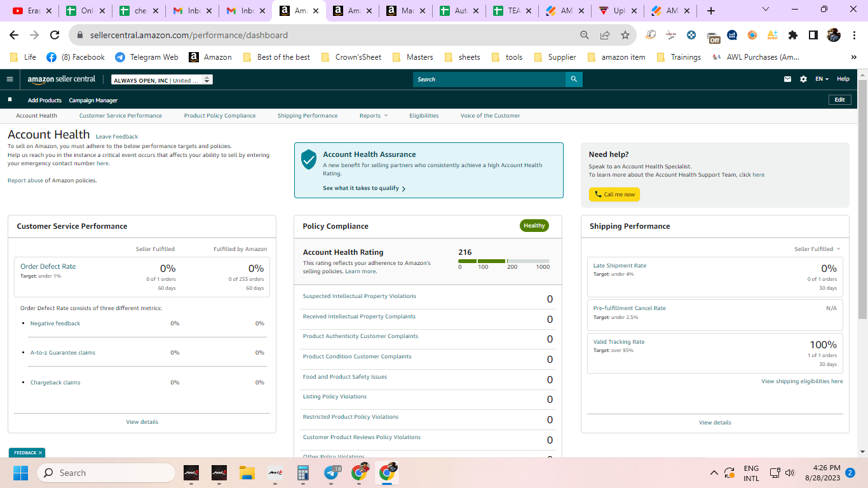
Task: Open the Telegram Web bookmark
Action: (147, 57)
